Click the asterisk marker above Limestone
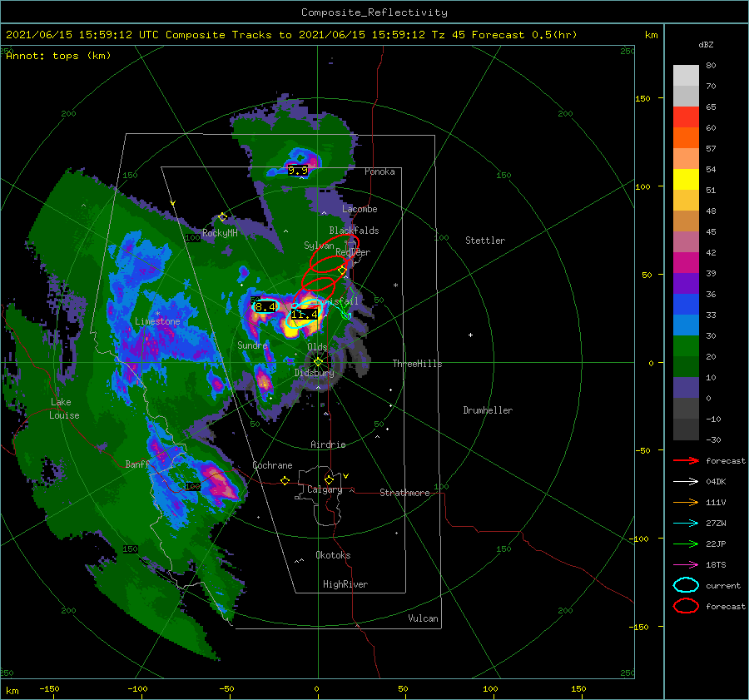749x700 pixels. point(157,314)
